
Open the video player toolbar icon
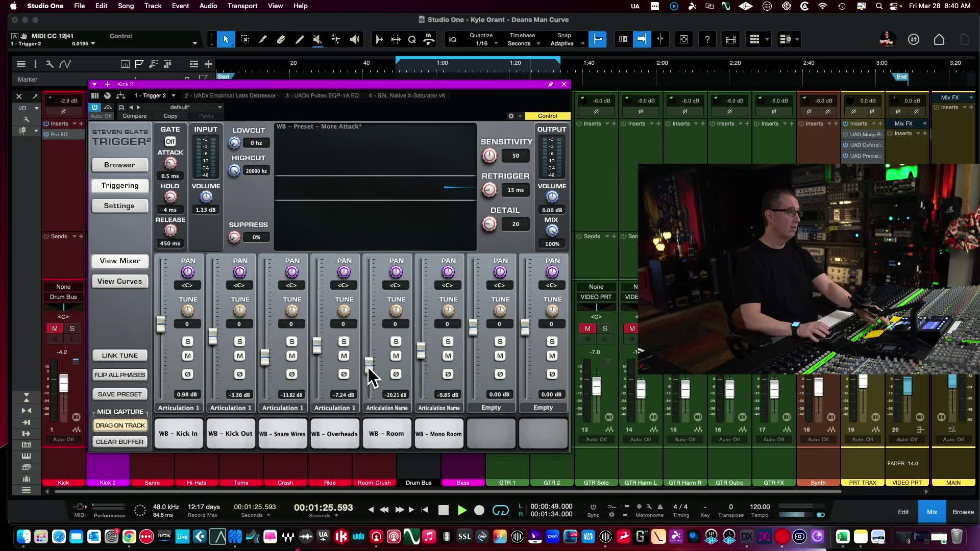731,39
